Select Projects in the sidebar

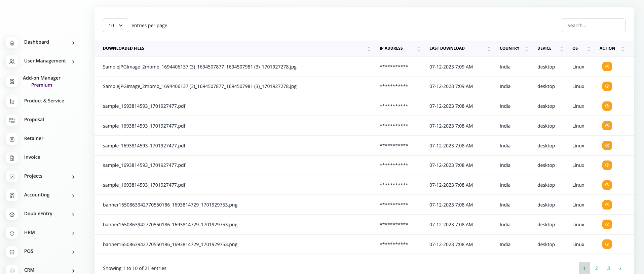click(33, 176)
